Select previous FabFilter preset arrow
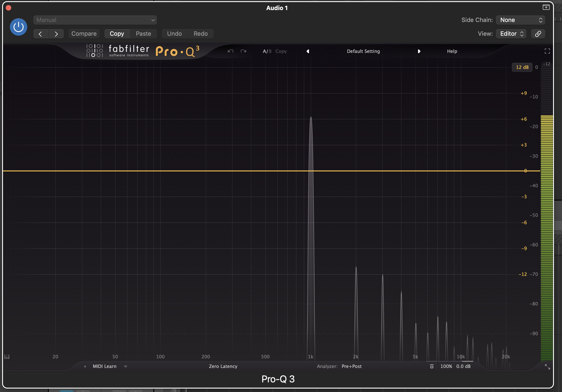This screenshot has width=562, height=392. (308, 51)
